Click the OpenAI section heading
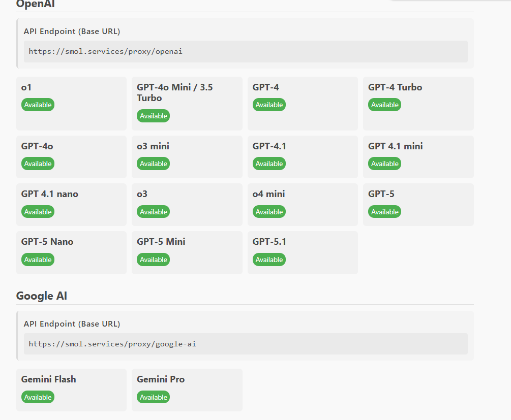Image resolution: width=511 pixels, height=420 pixels. [x=35, y=4]
